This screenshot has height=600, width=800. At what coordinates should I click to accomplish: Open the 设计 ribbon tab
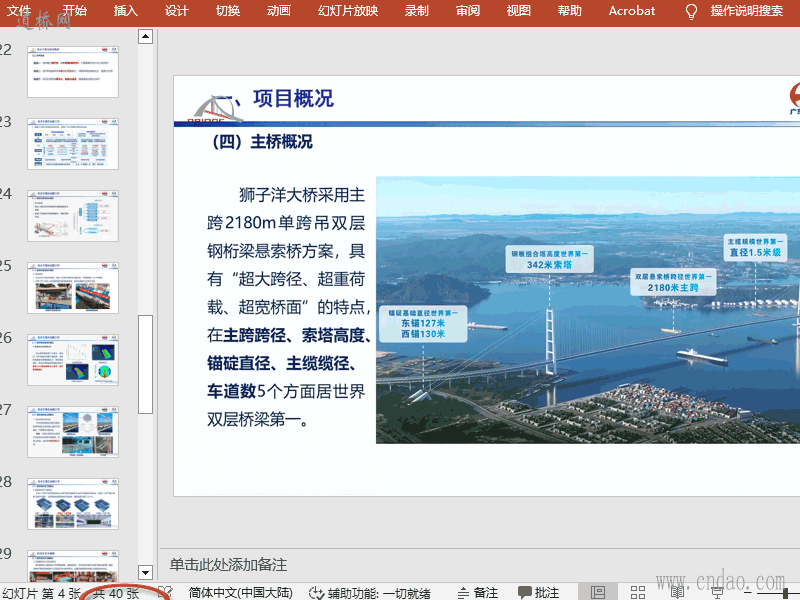point(177,11)
